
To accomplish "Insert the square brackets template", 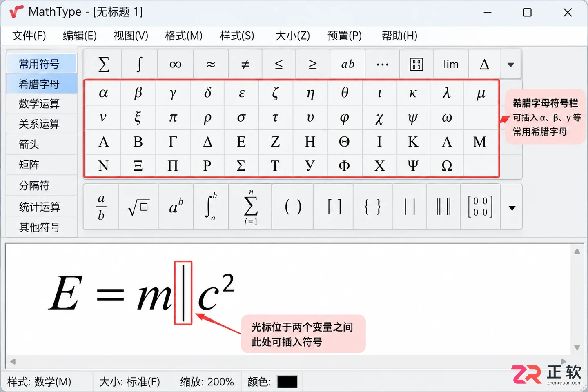I will coord(334,207).
